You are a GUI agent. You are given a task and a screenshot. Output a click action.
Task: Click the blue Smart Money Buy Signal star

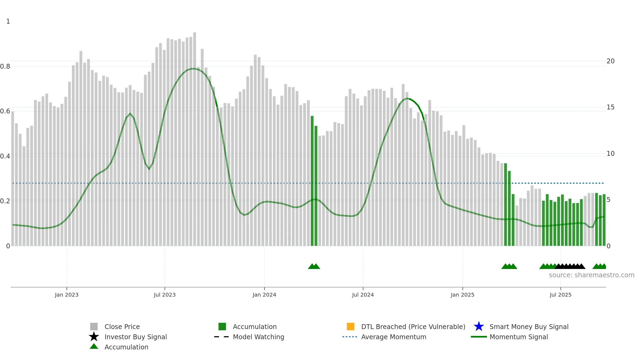tap(479, 327)
